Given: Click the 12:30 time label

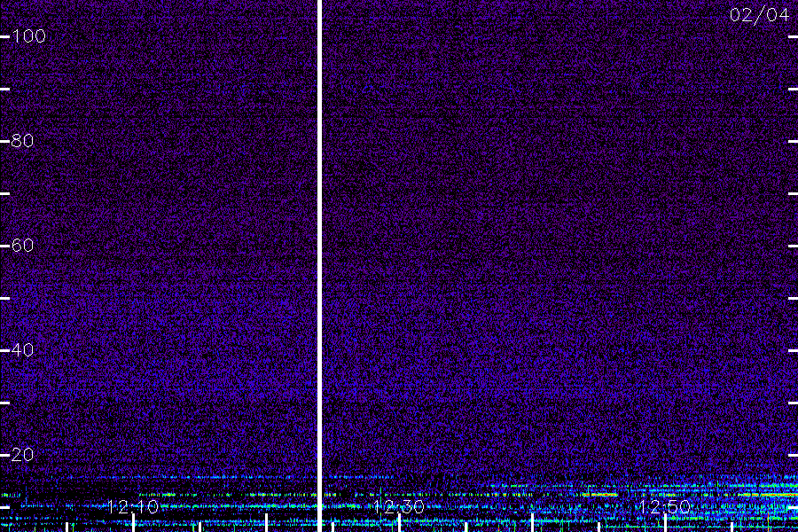Looking at the screenshot, I should click(x=398, y=507).
